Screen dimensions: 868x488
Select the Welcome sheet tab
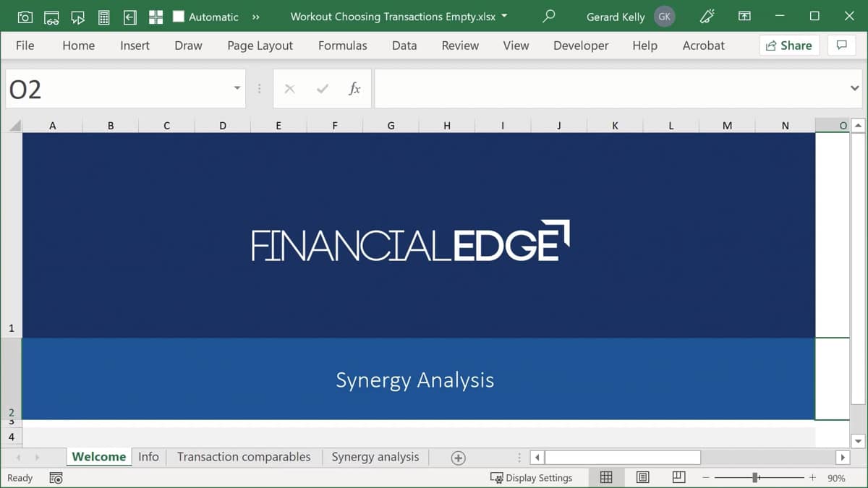click(x=99, y=457)
